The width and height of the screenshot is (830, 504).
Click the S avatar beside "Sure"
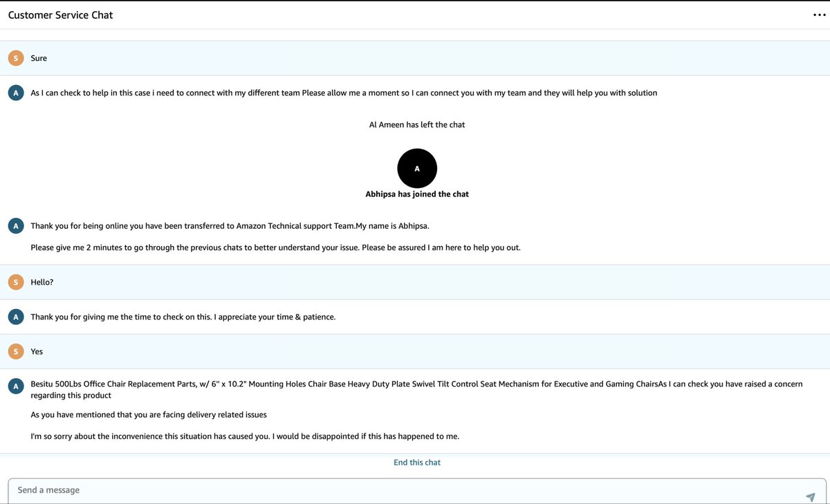[x=16, y=58]
